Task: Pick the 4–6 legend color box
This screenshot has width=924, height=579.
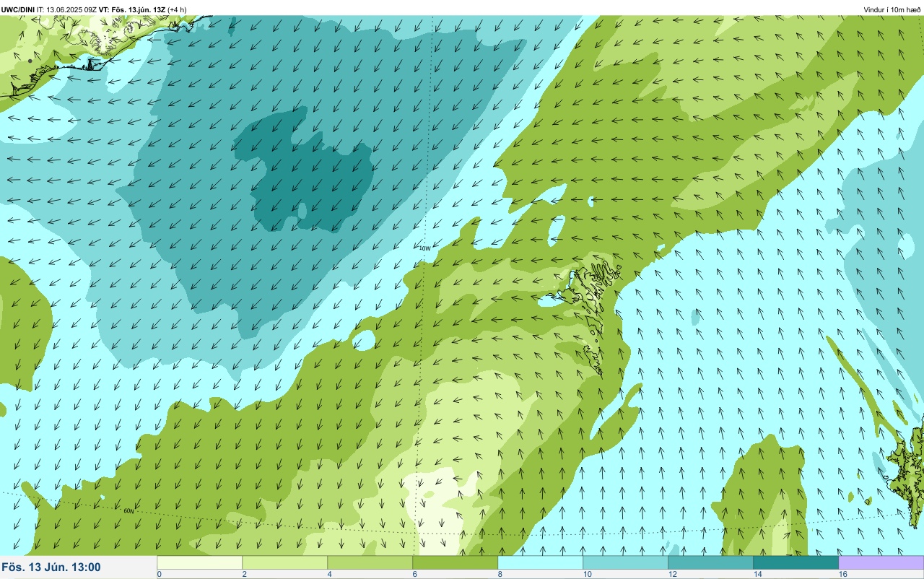Action: tap(370, 562)
